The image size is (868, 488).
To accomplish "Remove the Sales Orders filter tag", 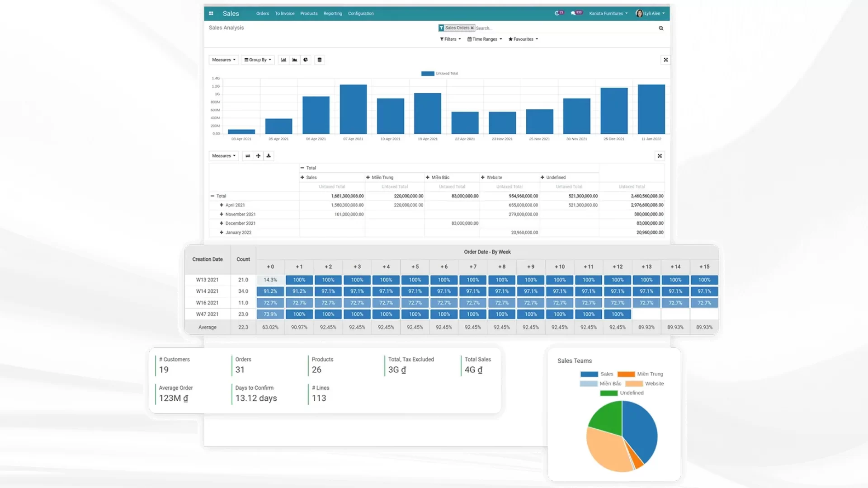I will coord(472,28).
